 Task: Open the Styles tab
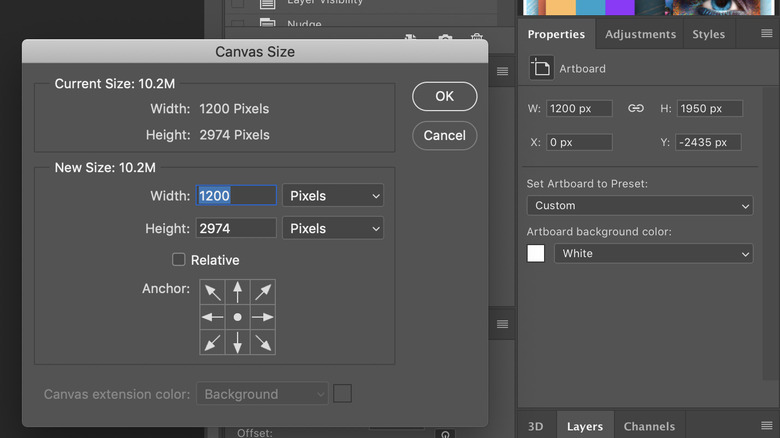pos(708,34)
